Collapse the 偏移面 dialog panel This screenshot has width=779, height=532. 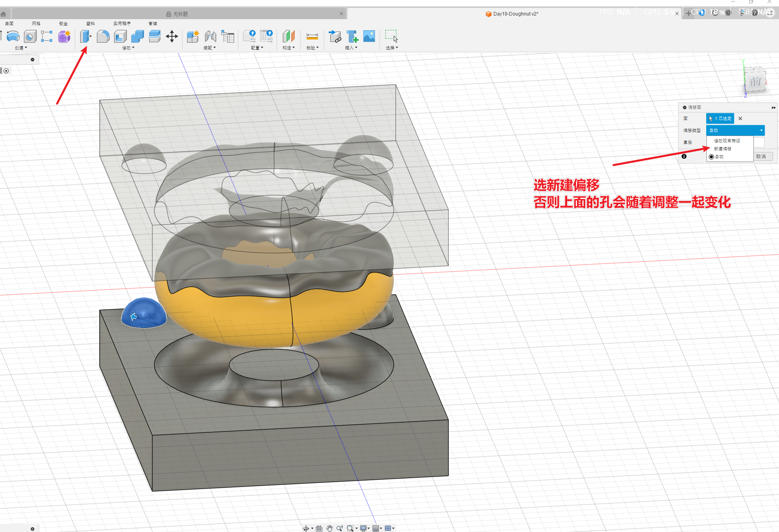pyautogui.click(x=684, y=107)
